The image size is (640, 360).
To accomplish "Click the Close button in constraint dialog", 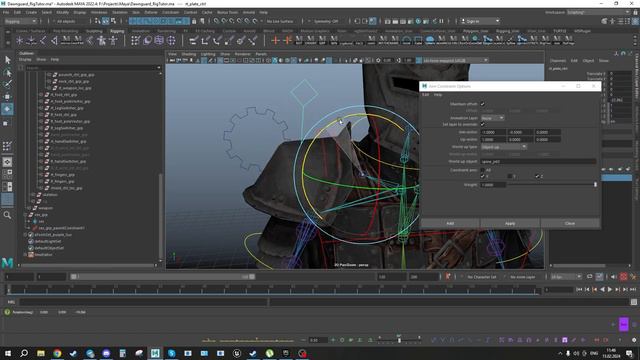I will coord(570,223).
